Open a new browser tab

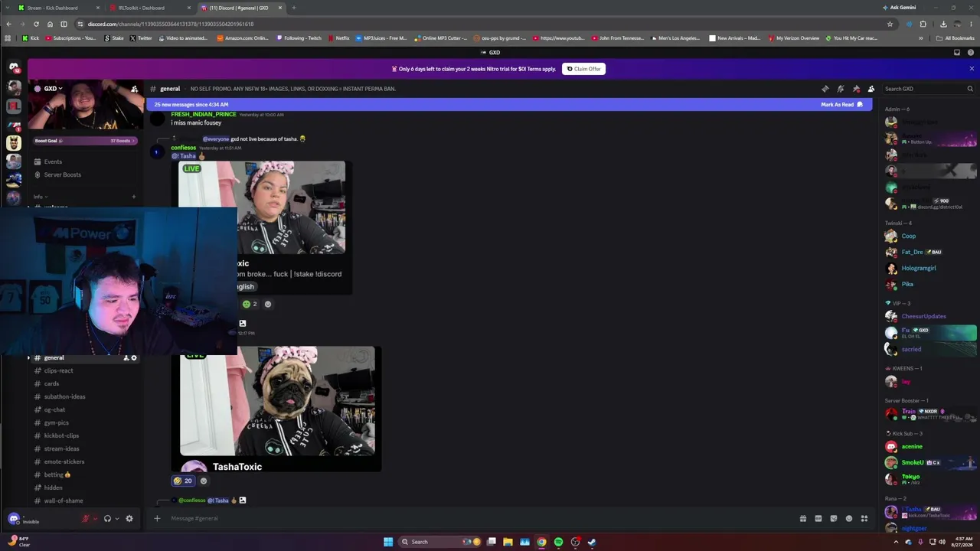(294, 8)
